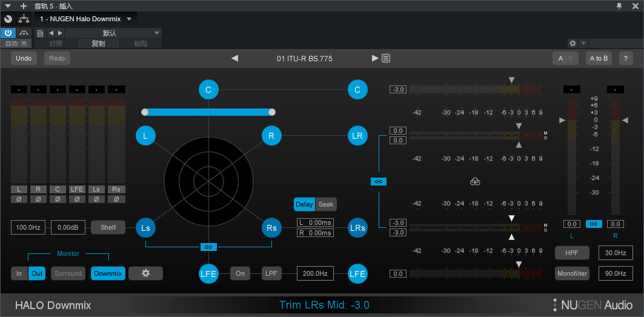Click the host settings gear icon
The image size is (644, 317).
click(573, 43)
